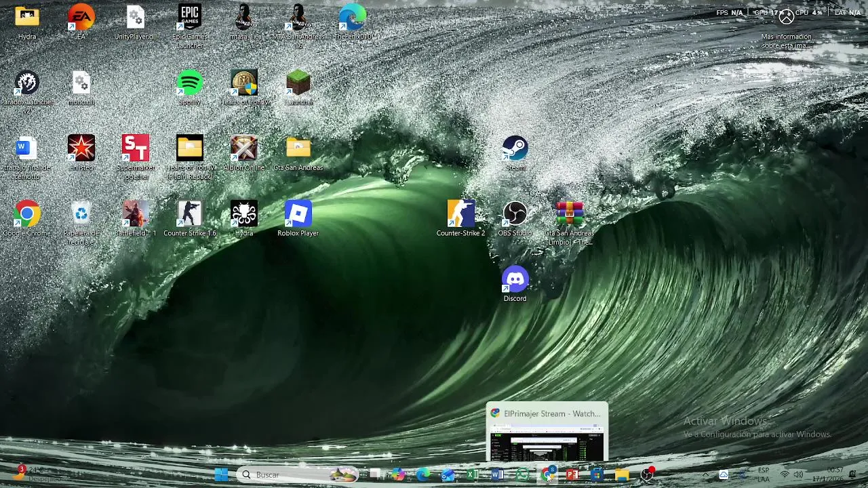The height and width of the screenshot is (488, 868).
Task: Open Gta San Andreas Limpio WinRAR archive
Action: pyautogui.click(x=570, y=224)
